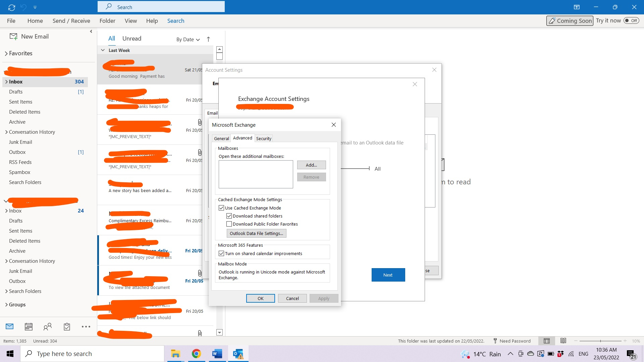Open the People icon in navigation bar
The image size is (644, 362).
[x=48, y=326]
